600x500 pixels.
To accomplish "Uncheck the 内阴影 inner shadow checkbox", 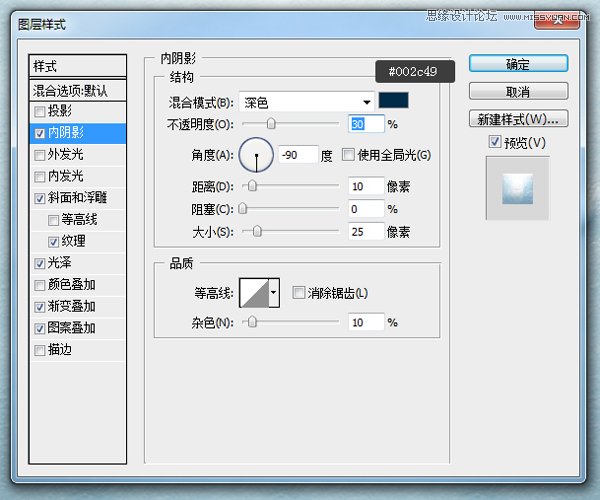I will [x=39, y=133].
